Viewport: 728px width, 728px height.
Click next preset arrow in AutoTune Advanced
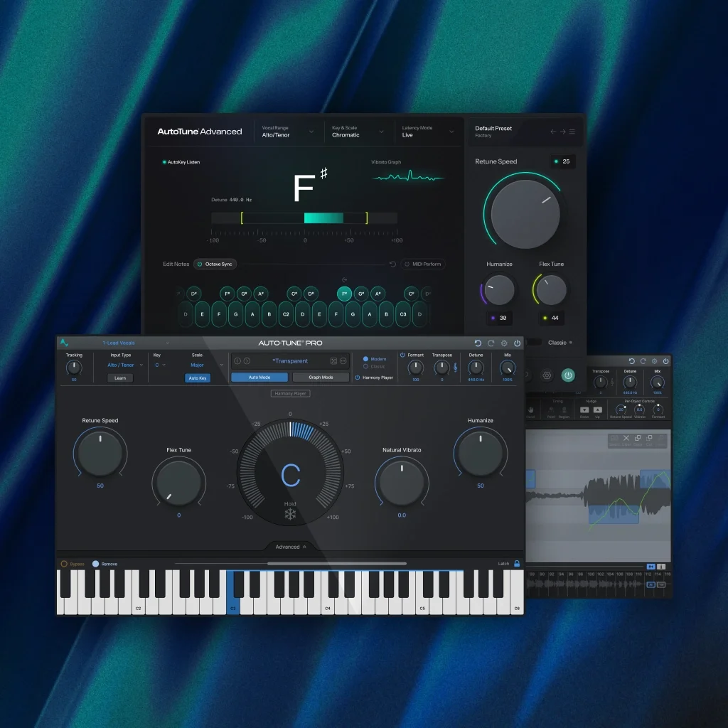point(563,132)
